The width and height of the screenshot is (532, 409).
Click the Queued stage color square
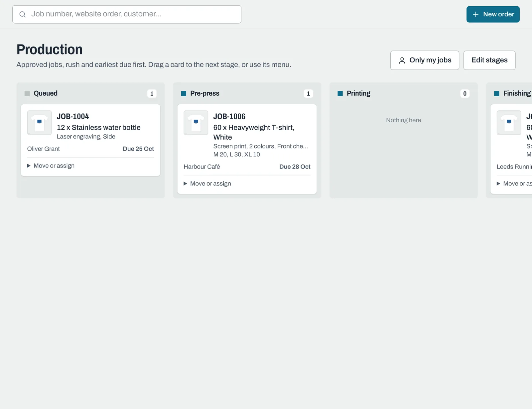tap(27, 94)
